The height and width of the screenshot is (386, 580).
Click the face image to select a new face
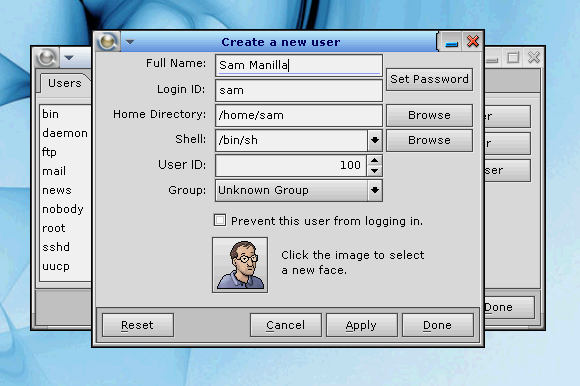[x=240, y=265]
